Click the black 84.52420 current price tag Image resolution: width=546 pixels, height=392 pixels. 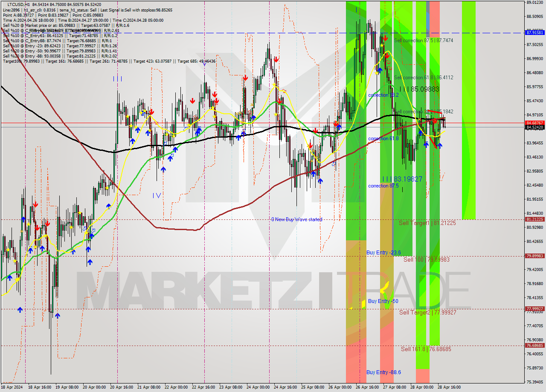535,127
